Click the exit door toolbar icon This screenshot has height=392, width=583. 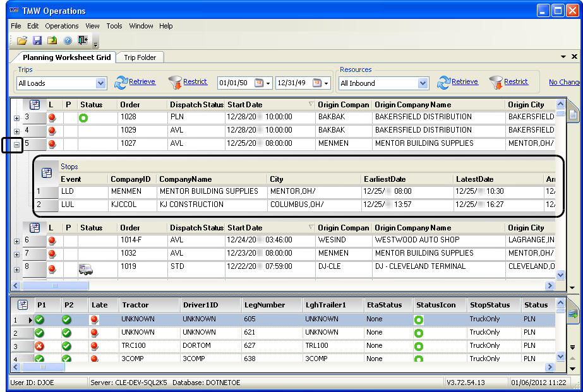[83, 40]
